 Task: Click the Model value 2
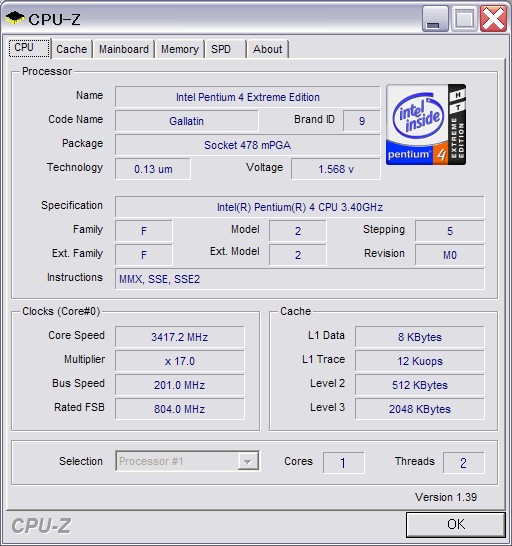(x=298, y=231)
